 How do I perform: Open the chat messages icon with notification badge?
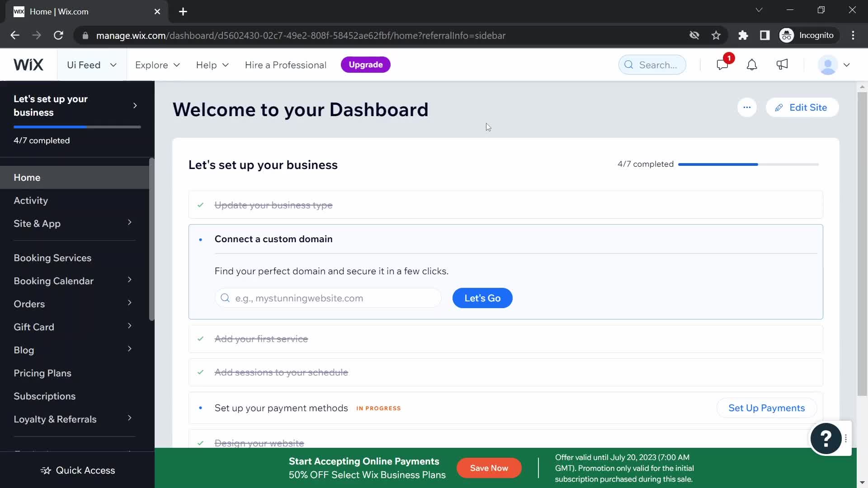[x=722, y=65]
